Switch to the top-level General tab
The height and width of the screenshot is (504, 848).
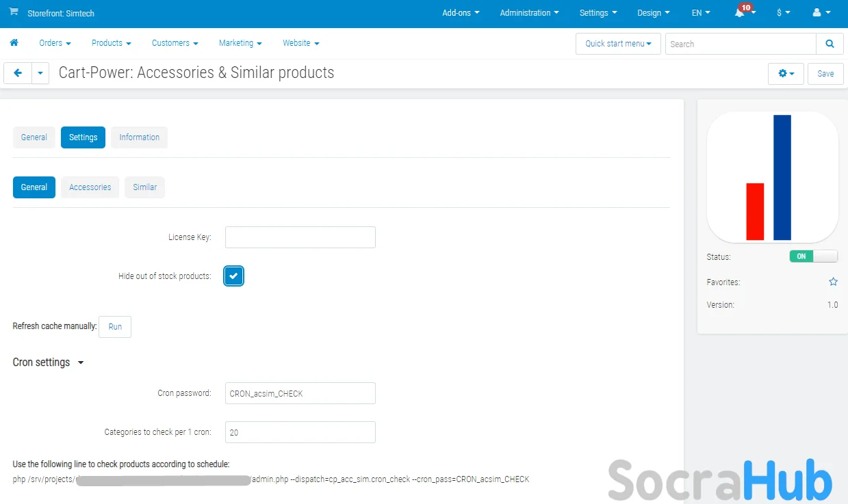(34, 137)
